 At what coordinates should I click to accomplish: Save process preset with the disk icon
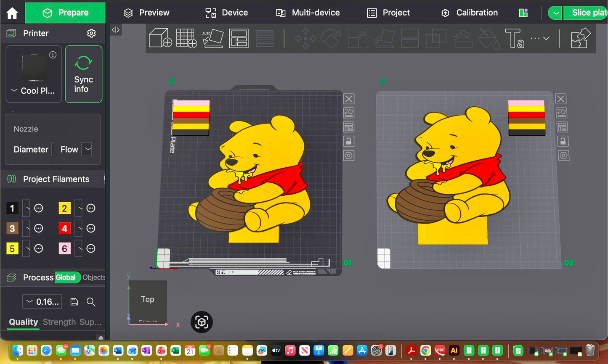coord(74,302)
